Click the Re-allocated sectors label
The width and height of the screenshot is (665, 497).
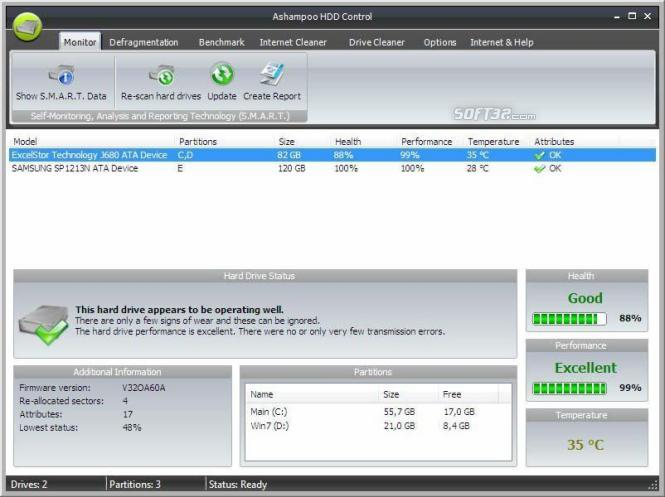61,401
